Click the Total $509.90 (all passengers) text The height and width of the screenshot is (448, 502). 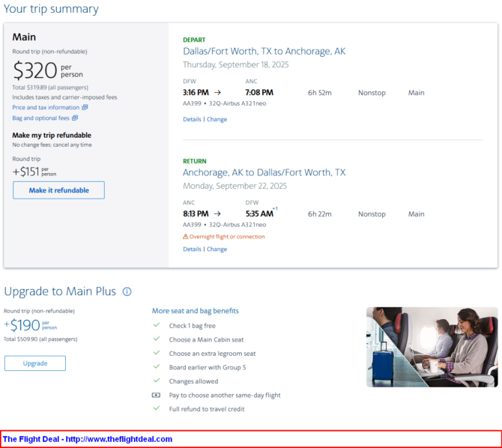[40, 339]
